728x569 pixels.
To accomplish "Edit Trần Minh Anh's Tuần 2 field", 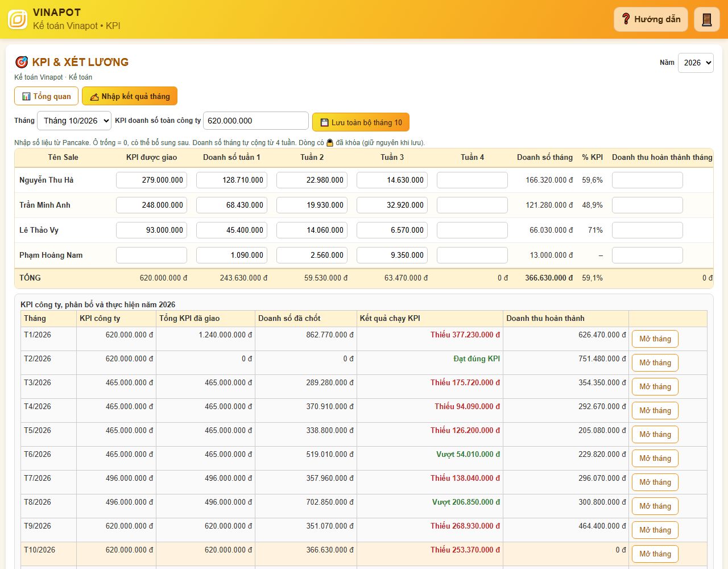I will pos(312,205).
